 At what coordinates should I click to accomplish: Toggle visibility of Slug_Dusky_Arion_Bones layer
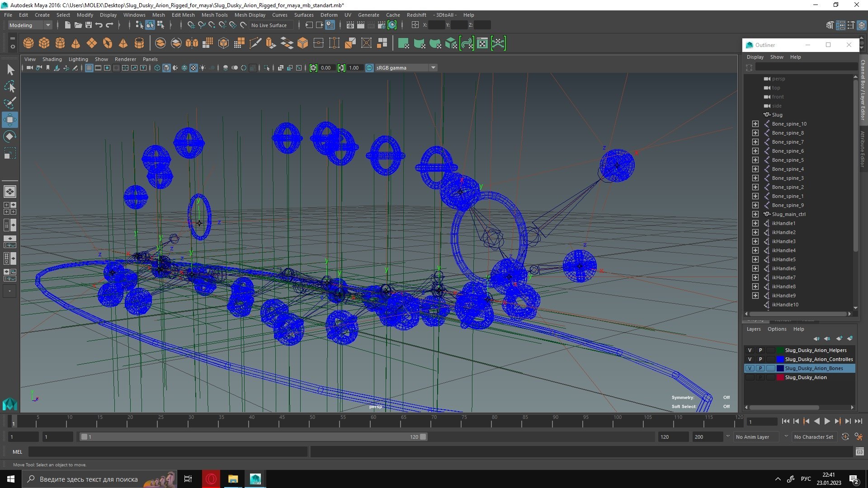coord(750,368)
